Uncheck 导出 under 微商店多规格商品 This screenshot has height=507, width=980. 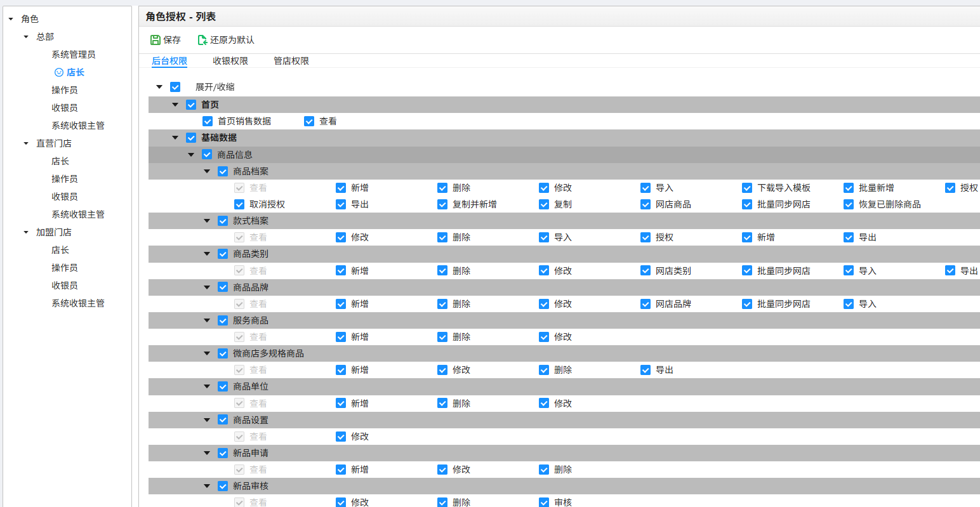click(x=646, y=370)
